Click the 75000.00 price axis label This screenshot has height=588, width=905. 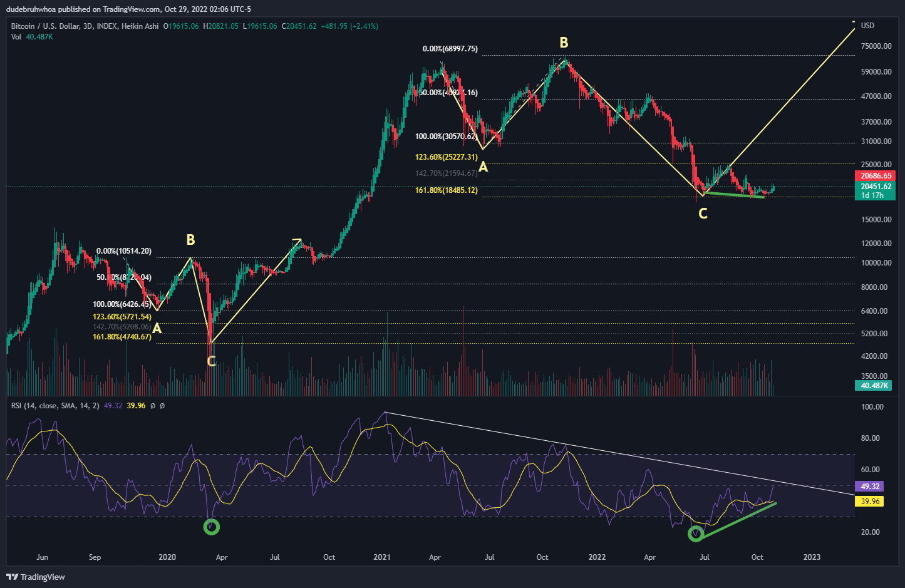pyautogui.click(x=876, y=46)
